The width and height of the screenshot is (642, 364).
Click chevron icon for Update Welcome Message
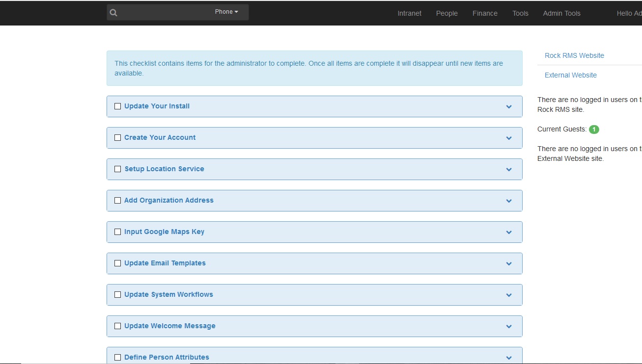[509, 326]
